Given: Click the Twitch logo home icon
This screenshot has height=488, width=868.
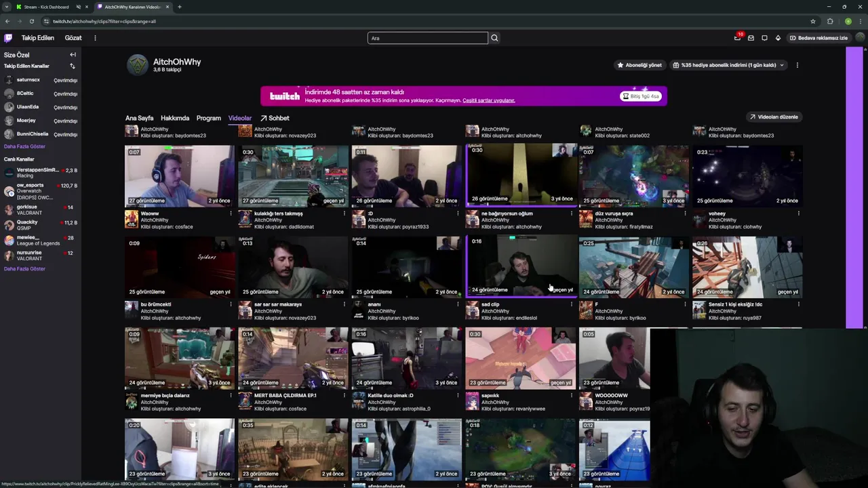Looking at the screenshot, I should coord(8,38).
